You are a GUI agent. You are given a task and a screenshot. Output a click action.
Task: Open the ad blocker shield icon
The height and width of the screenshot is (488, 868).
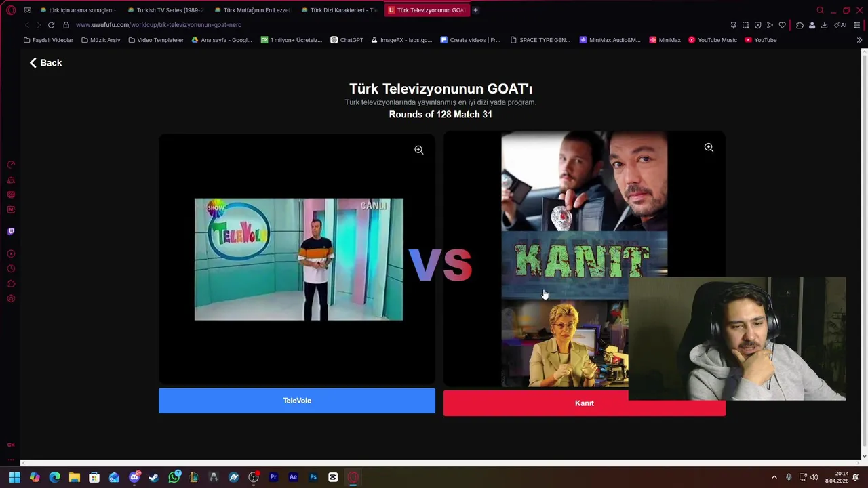(757, 25)
